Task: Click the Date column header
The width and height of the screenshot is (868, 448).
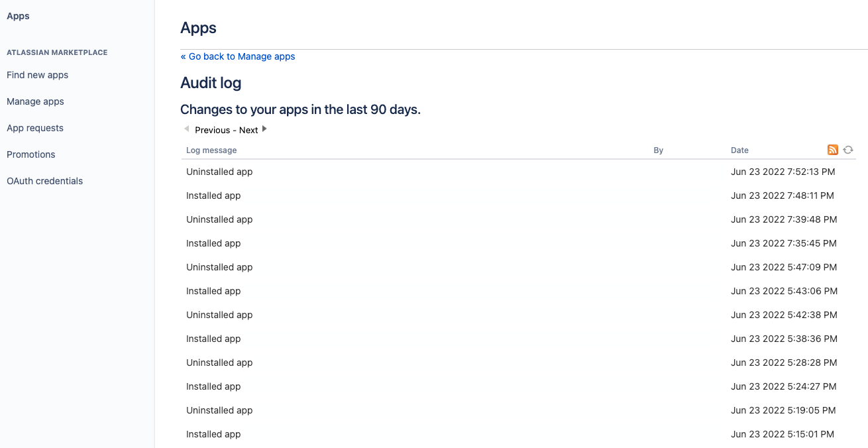Action: pyautogui.click(x=739, y=150)
